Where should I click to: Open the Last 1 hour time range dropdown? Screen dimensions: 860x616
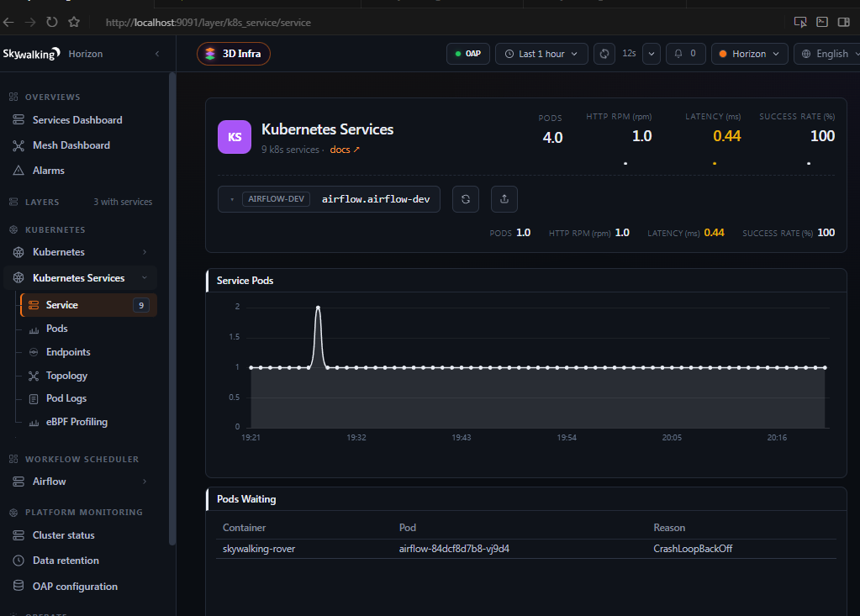[x=541, y=54]
